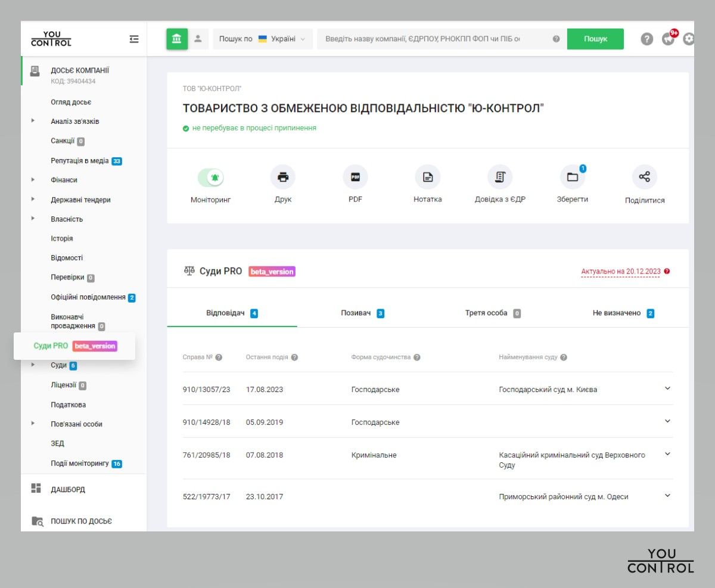This screenshot has width=715, height=588.
Task: Expand court case 910/13057/23 row chevron
Action: tap(667, 388)
